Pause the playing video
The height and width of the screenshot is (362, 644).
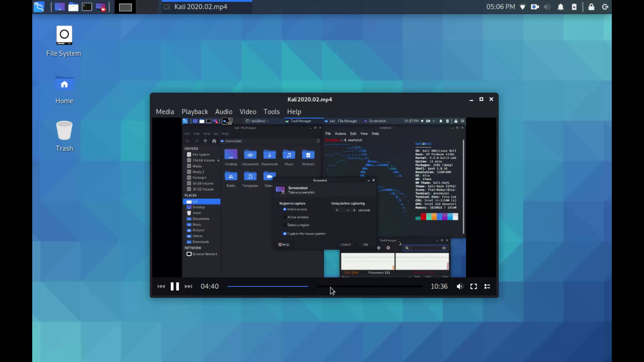point(174,286)
